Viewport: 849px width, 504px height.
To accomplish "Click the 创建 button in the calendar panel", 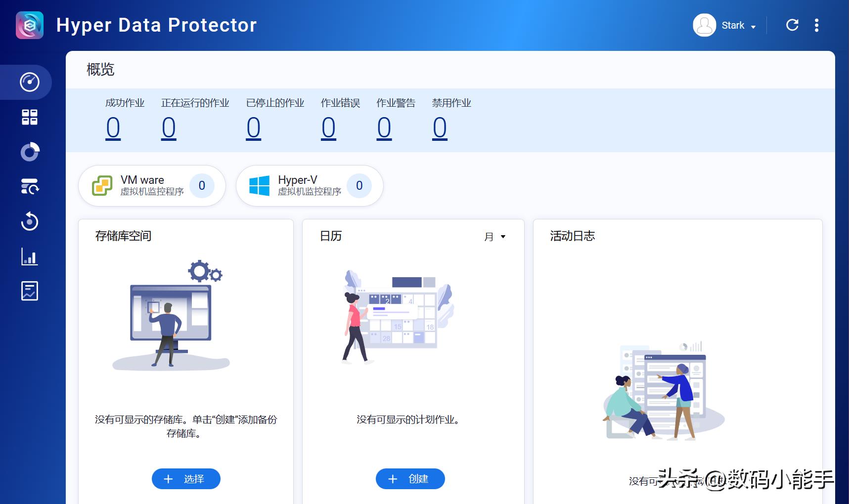I will coord(410,478).
